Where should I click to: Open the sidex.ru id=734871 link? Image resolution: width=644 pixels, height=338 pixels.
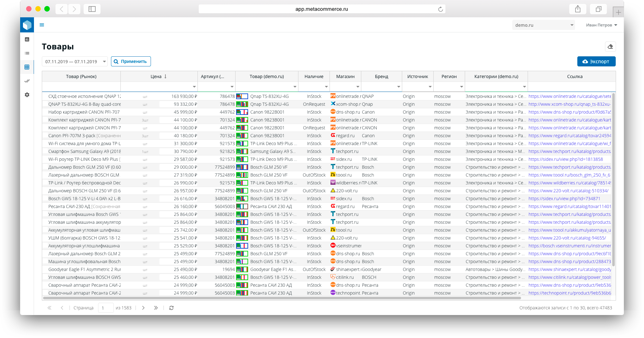pyautogui.click(x=564, y=199)
